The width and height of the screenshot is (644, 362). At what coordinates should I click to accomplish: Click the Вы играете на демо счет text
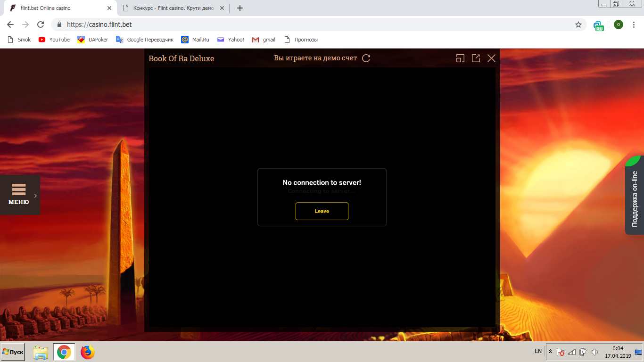[315, 58]
